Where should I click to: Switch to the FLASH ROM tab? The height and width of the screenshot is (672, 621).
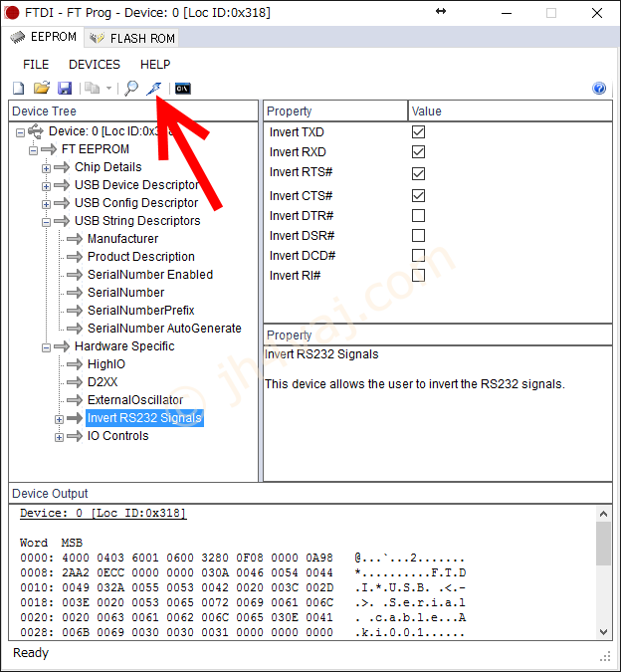point(132,39)
